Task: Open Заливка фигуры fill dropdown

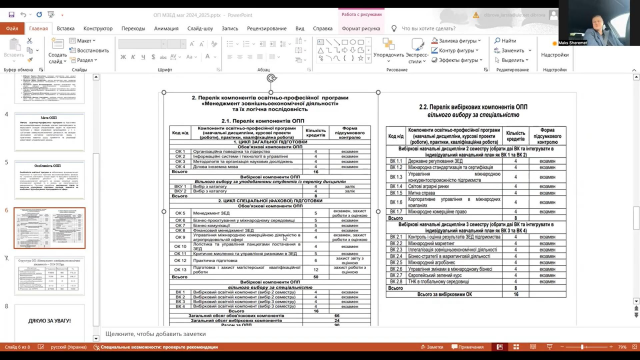Action: pos(457,40)
